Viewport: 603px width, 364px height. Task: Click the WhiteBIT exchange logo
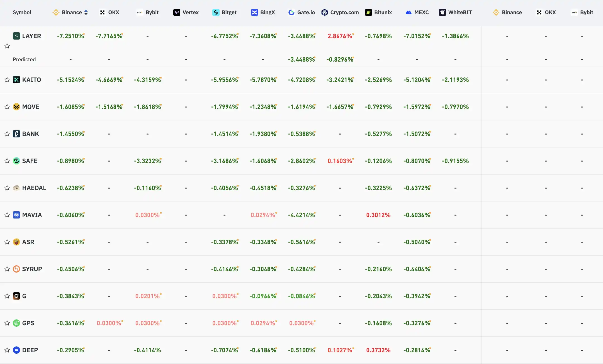(x=442, y=13)
